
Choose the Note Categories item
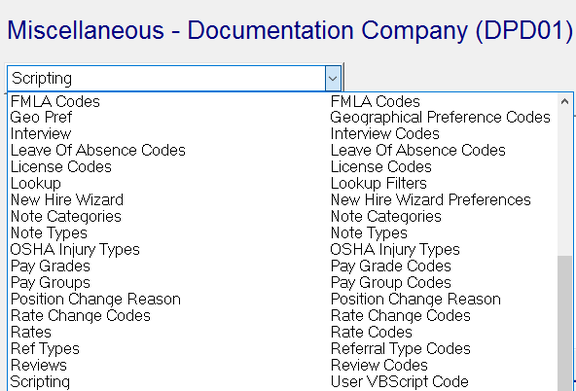282,217
